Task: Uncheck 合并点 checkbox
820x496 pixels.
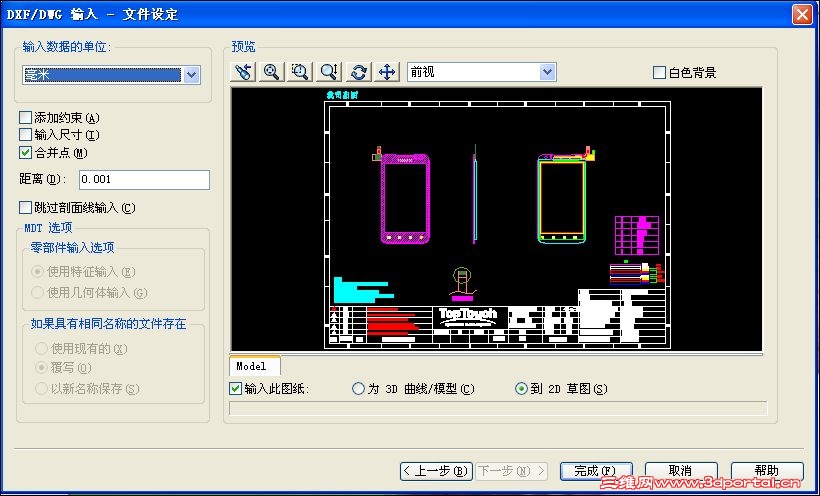Action: tap(25, 152)
